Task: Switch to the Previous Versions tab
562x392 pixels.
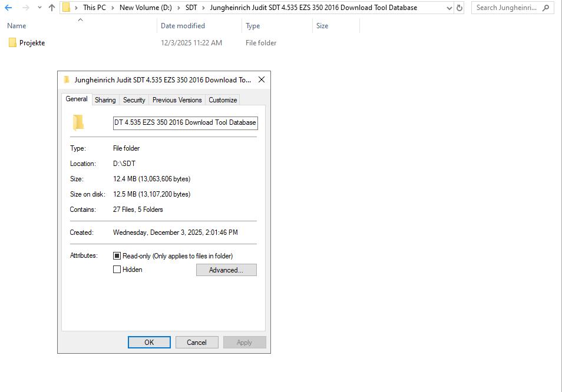Action: (177, 100)
